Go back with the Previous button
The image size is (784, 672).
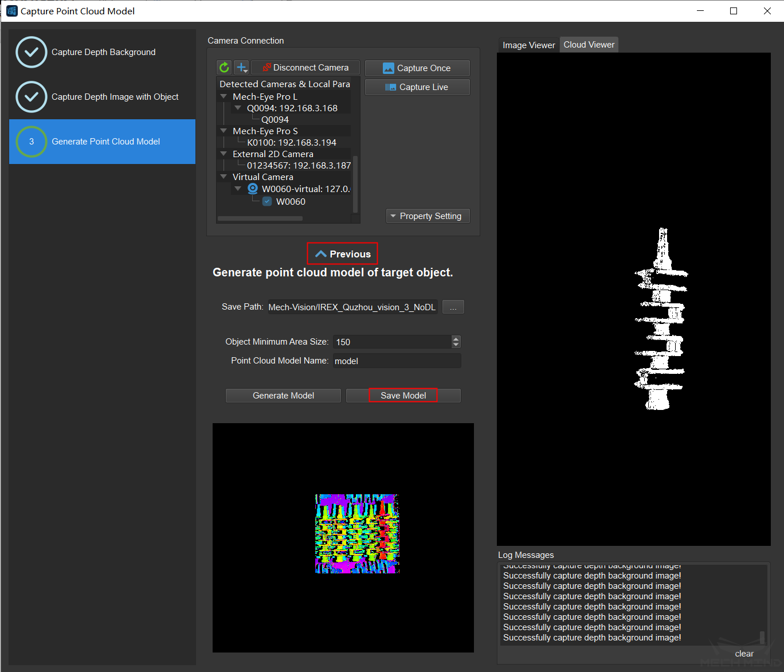click(343, 254)
